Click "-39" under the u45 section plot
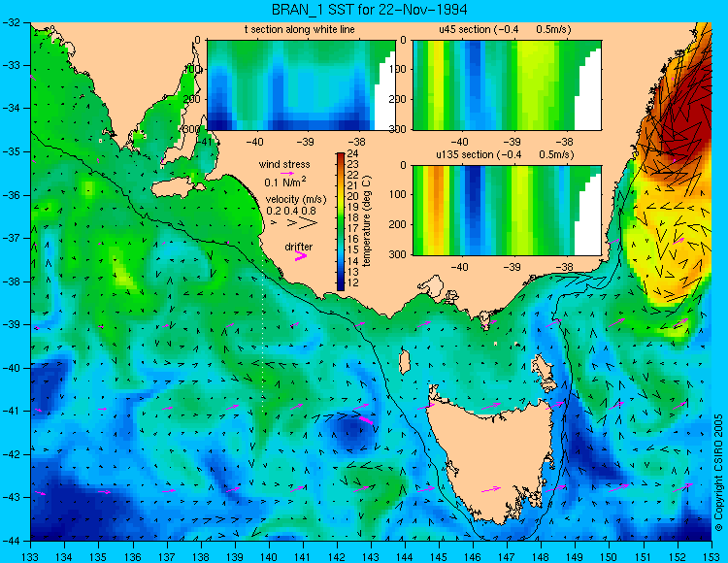This screenshot has width=728, height=563. 513,142
